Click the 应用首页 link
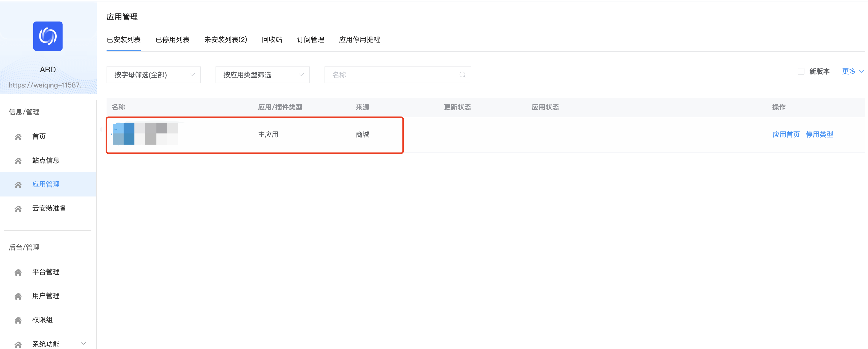The width and height of the screenshot is (868, 349). tap(786, 135)
